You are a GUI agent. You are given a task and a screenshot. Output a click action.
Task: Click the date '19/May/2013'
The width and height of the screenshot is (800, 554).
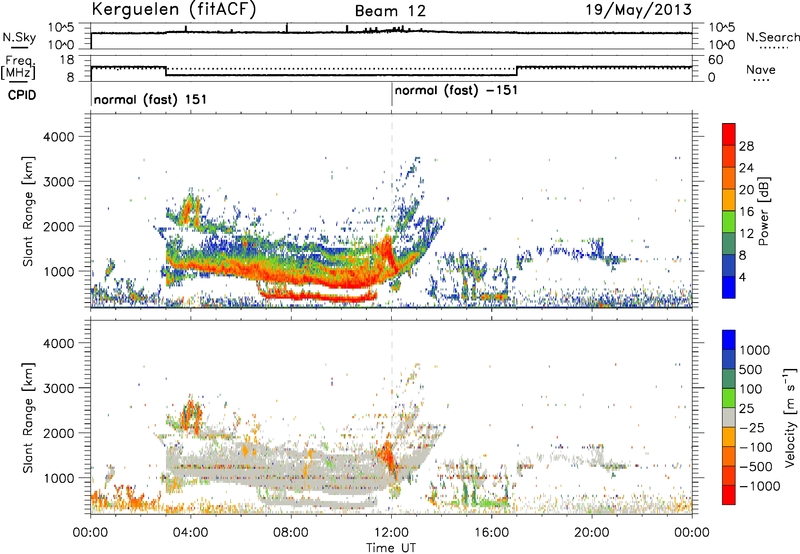(638, 9)
